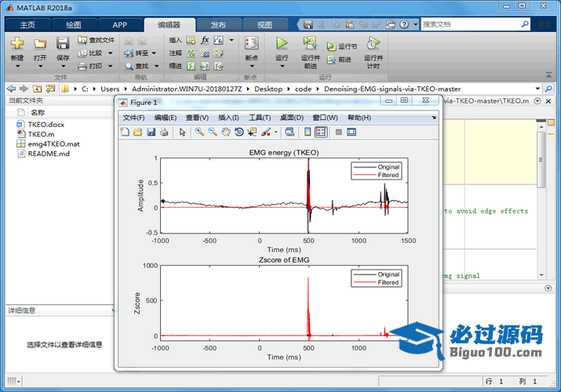Click the back arrow in address bar

pyautogui.click(x=11, y=89)
